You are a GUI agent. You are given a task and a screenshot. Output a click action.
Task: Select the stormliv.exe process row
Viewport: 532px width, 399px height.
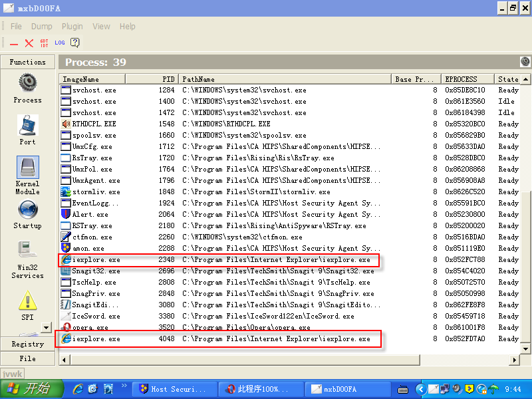[x=289, y=192]
